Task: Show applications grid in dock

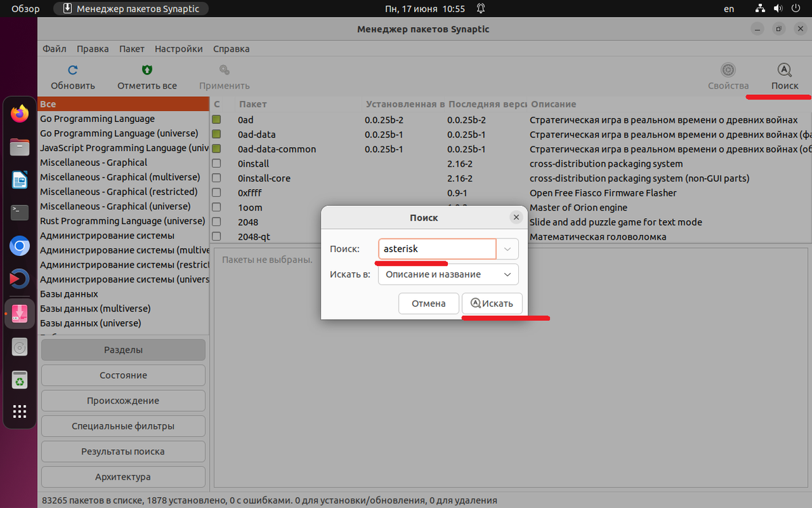Action: [20, 412]
